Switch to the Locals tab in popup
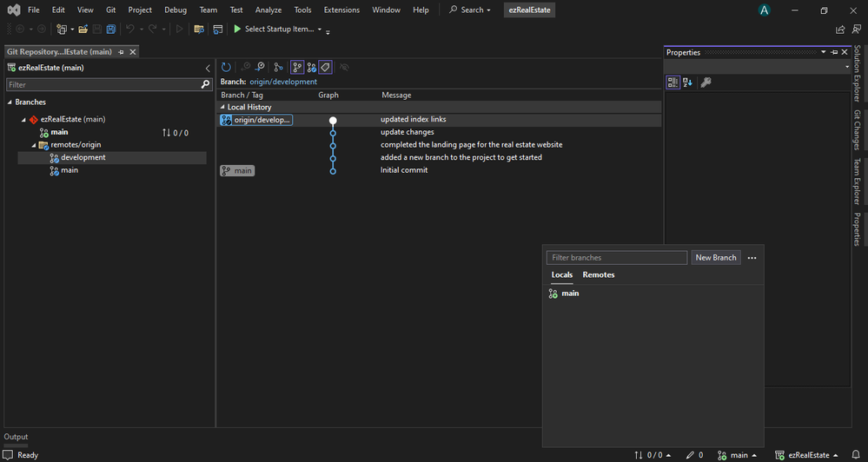This screenshot has width=868, height=462. point(562,275)
